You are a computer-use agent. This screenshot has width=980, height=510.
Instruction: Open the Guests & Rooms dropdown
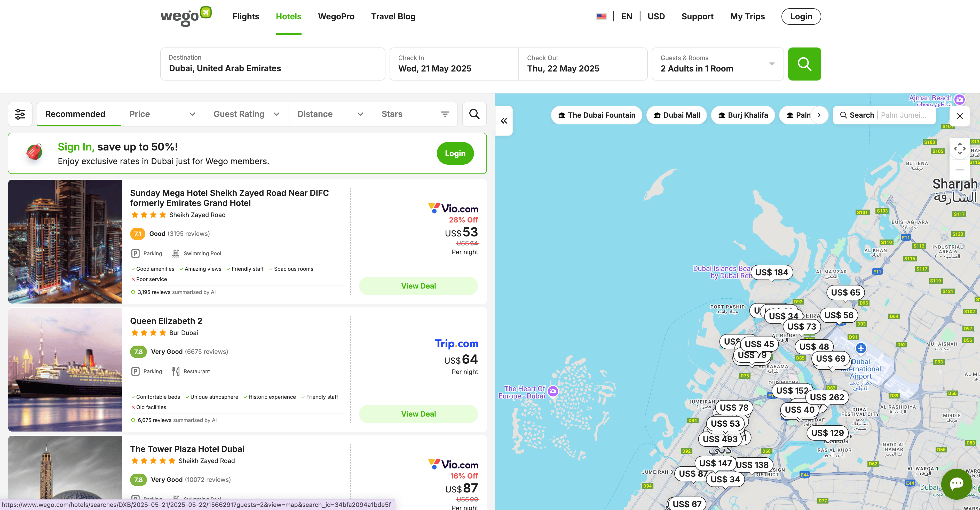pyautogui.click(x=717, y=64)
